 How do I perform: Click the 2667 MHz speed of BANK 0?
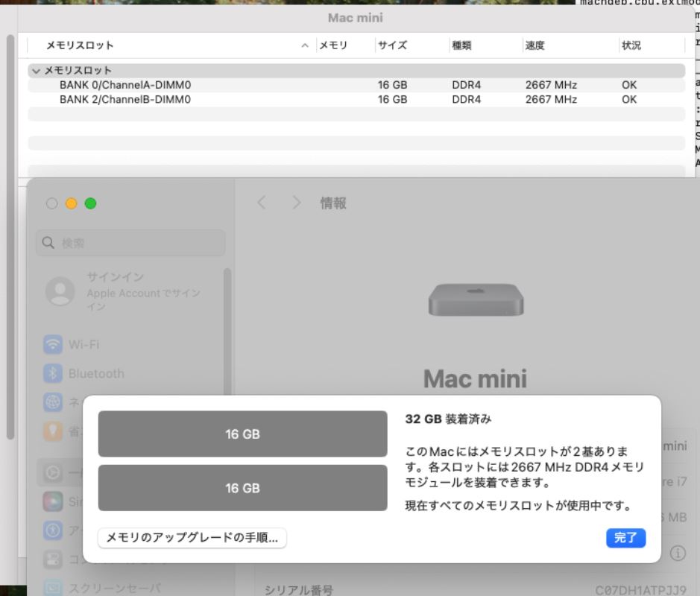coord(551,85)
